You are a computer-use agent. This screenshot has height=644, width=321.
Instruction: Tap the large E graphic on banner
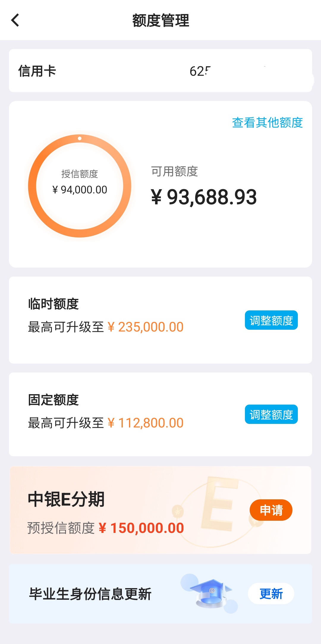pos(220,504)
